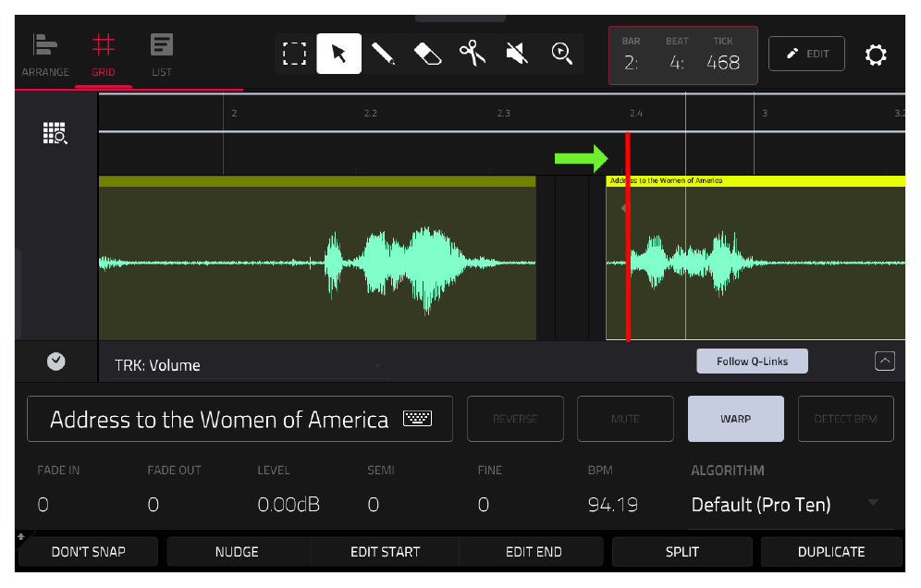Click the Edit End button
Image resolution: width=921 pixels, height=588 pixels.
[x=534, y=552]
